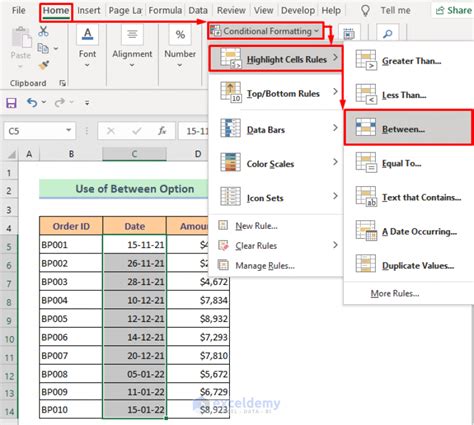Image resolution: width=474 pixels, height=425 pixels.
Task: Click the Save floppy disk icon
Action: 11,103
